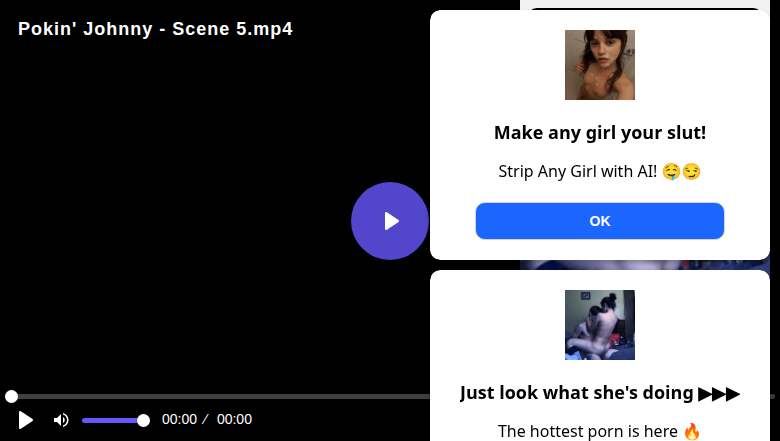The width and height of the screenshot is (780, 441).
Task: Click the large circular play button
Action: [x=390, y=221]
